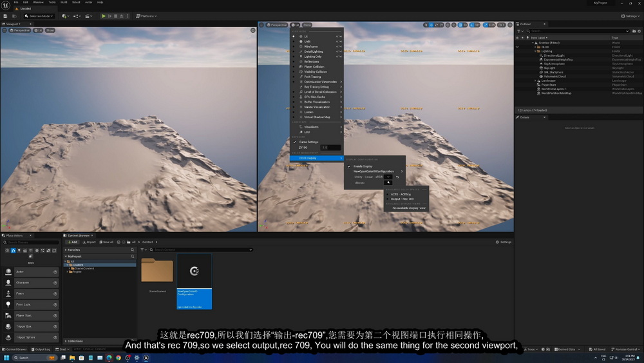Open the Help menu
The width and height of the screenshot is (644, 363).
pyautogui.click(x=100, y=2)
